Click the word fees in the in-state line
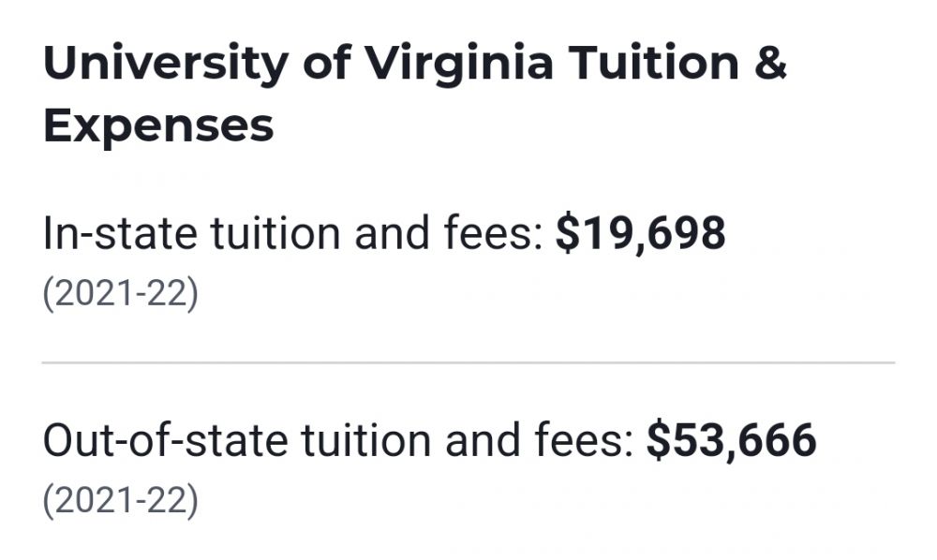 pos(494,233)
